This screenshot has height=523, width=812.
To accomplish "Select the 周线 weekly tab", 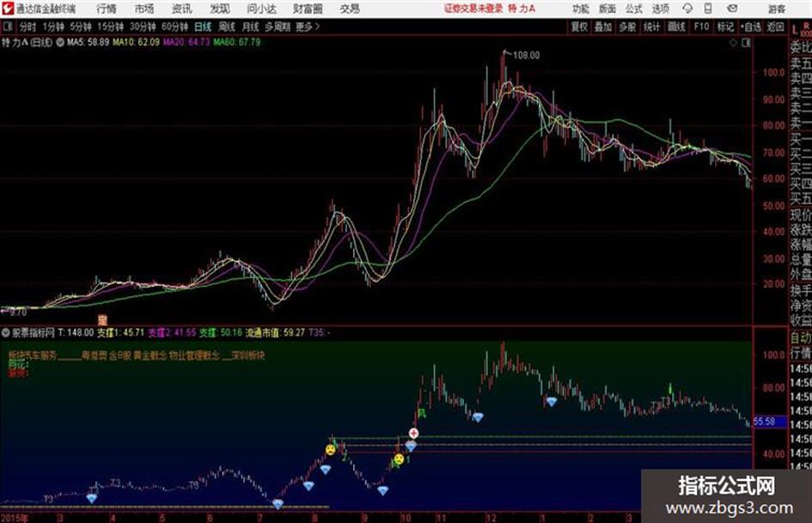I will coord(227,27).
